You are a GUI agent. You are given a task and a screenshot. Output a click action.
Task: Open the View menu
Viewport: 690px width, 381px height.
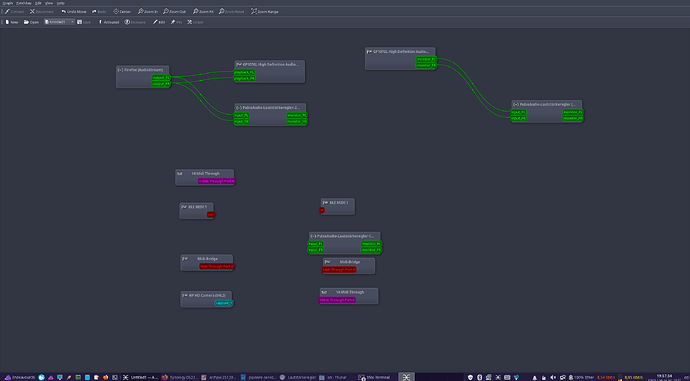click(49, 3)
